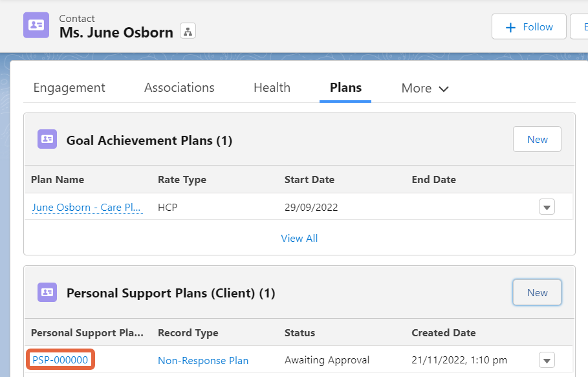Expand the June Osborn Care Plan row actions
This screenshot has height=377, width=588.
[547, 207]
